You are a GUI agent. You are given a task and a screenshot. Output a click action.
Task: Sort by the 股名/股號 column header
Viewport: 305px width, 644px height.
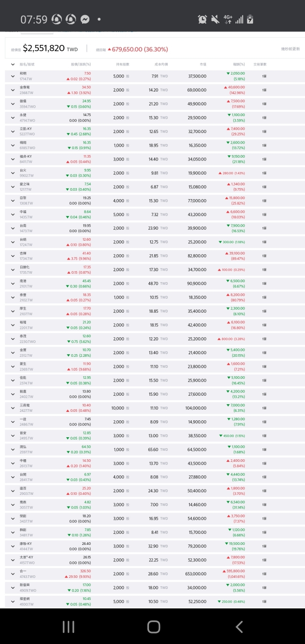[x=27, y=64]
